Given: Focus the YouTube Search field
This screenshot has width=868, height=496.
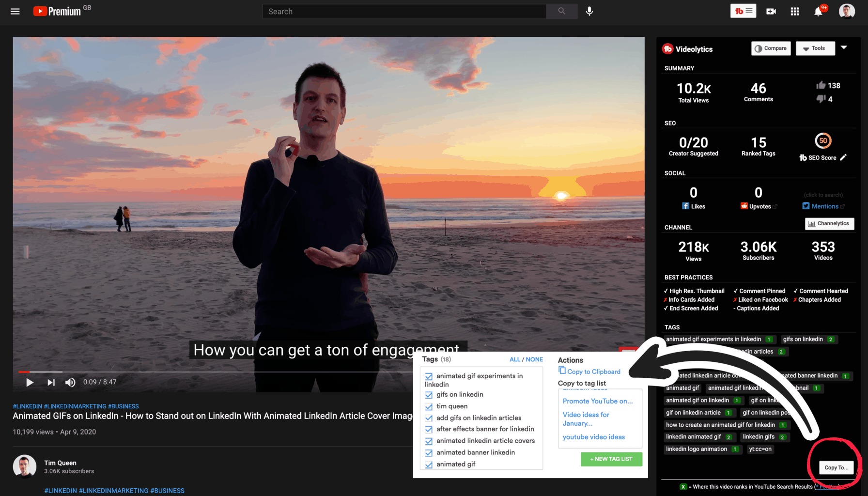Looking at the screenshot, I should coord(404,11).
